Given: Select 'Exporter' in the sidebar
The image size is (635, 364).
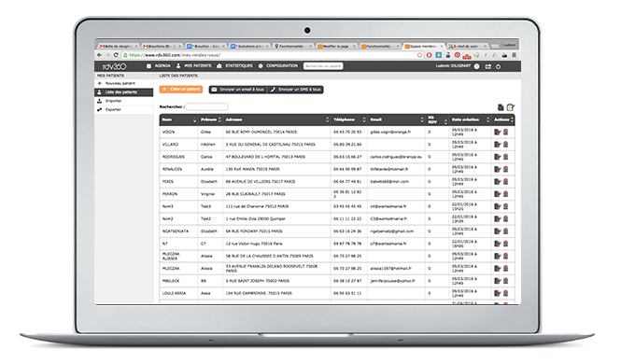Looking at the screenshot, I should 124,110.
